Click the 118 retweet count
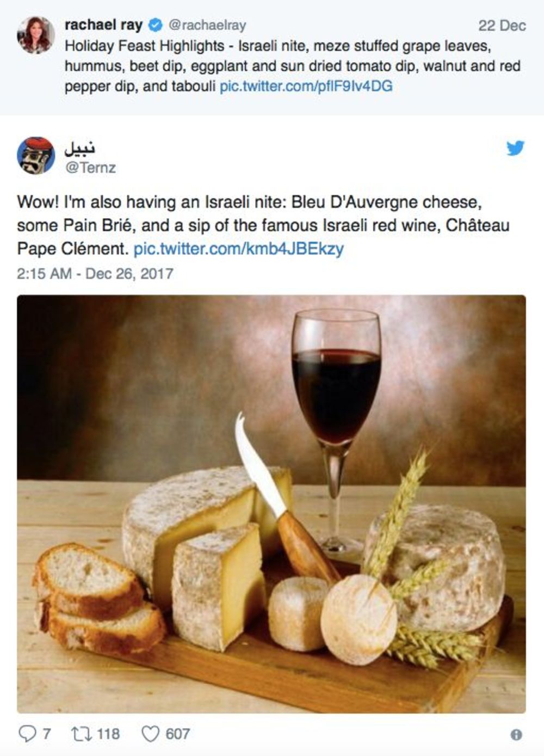The height and width of the screenshot is (756, 544). 108,734
